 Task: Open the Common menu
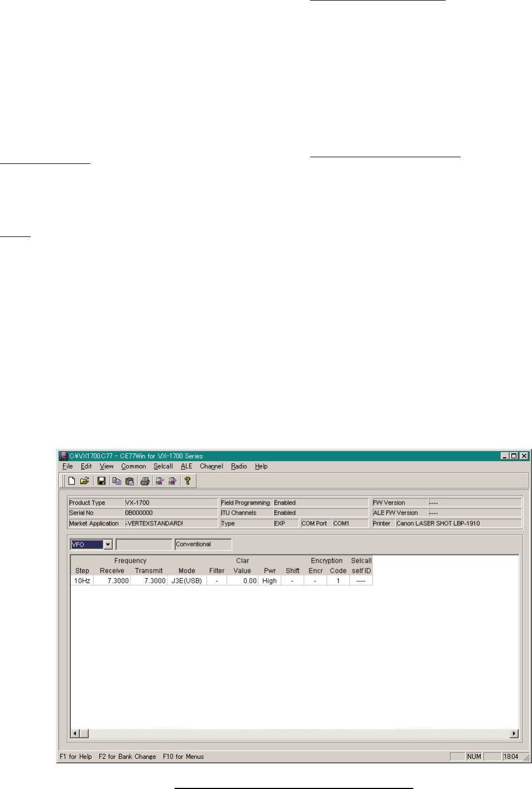pos(133,466)
